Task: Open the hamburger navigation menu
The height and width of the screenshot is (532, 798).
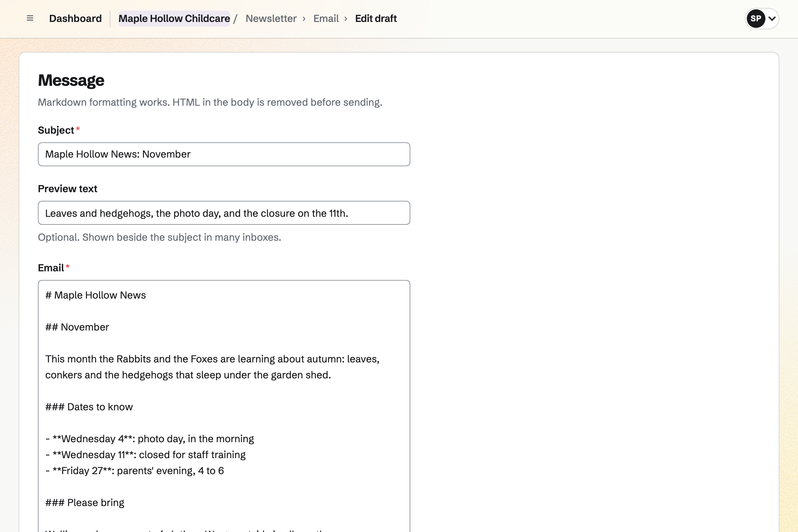Action: pyautogui.click(x=30, y=18)
